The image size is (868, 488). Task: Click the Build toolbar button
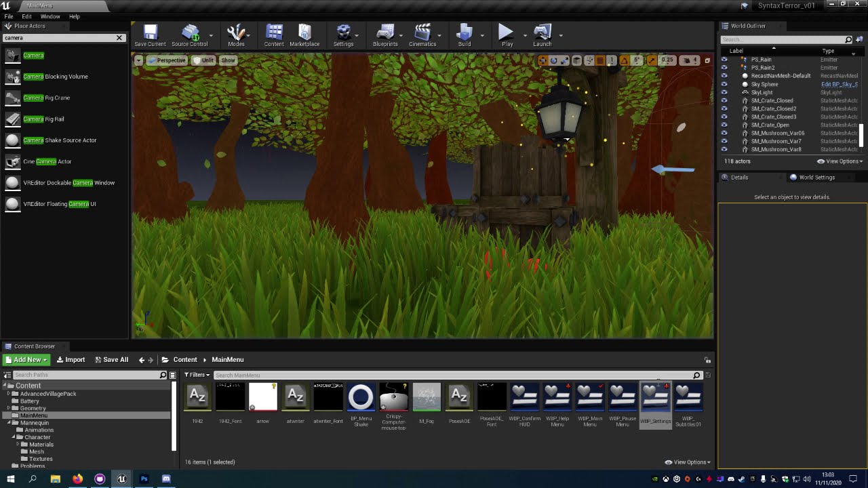point(465,36)
